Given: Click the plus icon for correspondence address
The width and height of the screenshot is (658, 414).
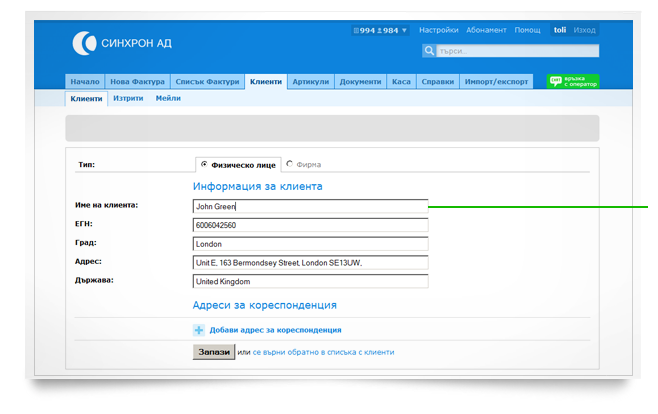Looking at the screenshot, I should pos(198,329).
